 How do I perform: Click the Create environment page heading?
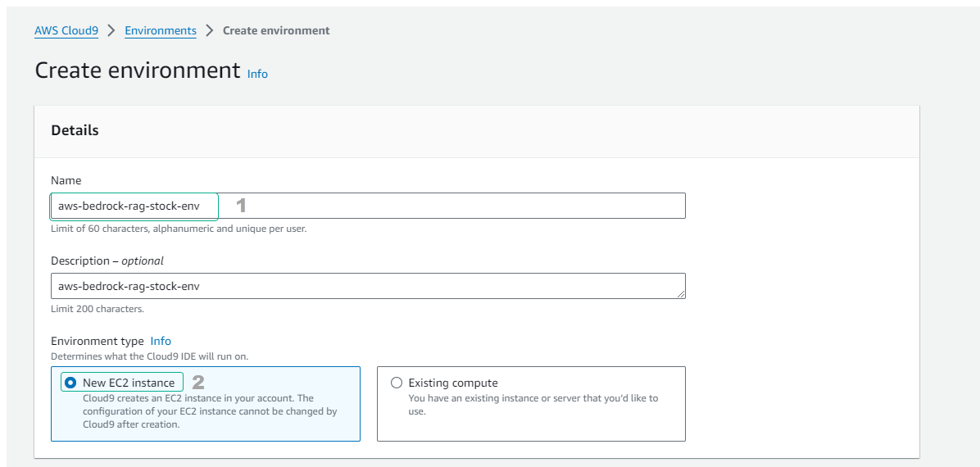137,70
